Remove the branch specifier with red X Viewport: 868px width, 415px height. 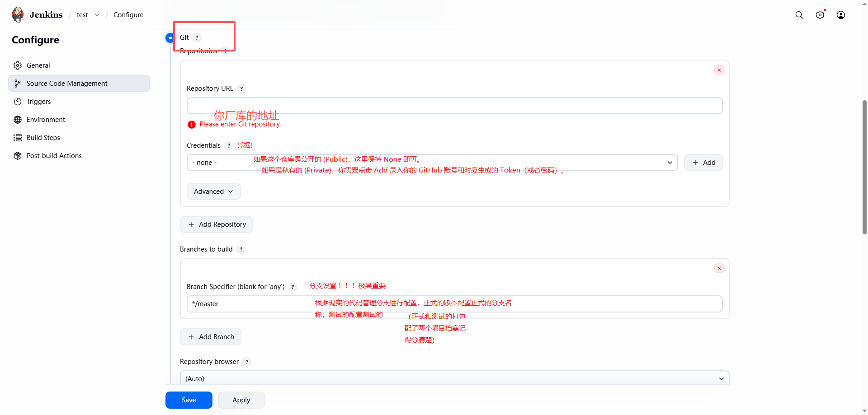pos(719,268)
